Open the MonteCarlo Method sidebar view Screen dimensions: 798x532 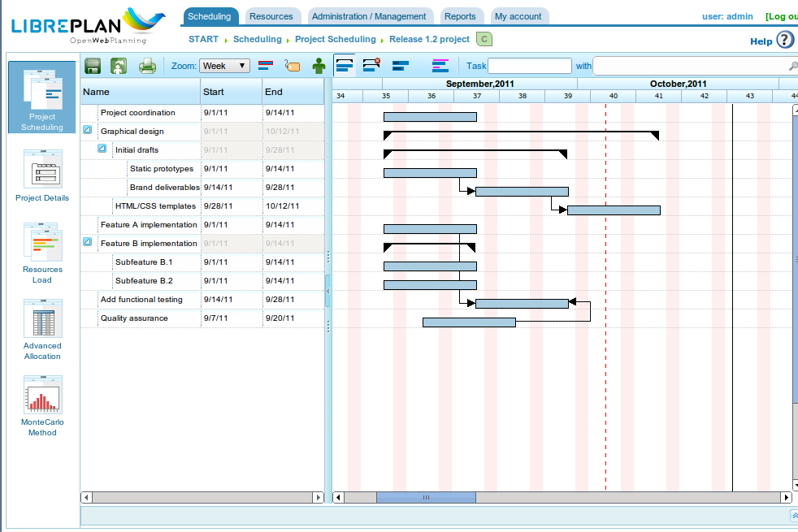pos(42,406)
